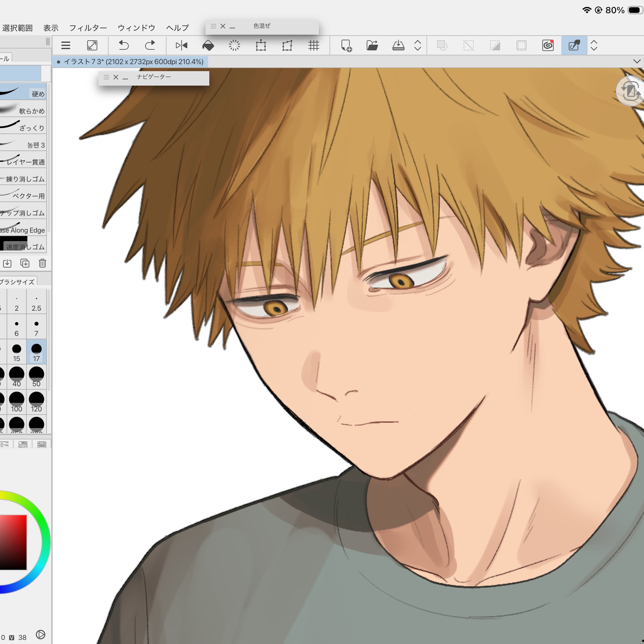This screenshot has height=644, width=644.
Task: Toggle the grid snap icon
Action: [x=314, y=45]
